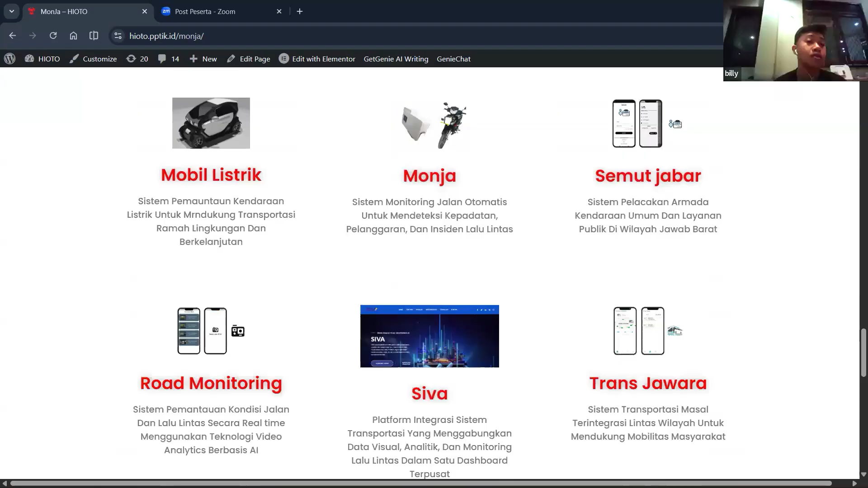868x488 pixels.
Task: Open the WordPress logo menu
Action: click(9, 59)
